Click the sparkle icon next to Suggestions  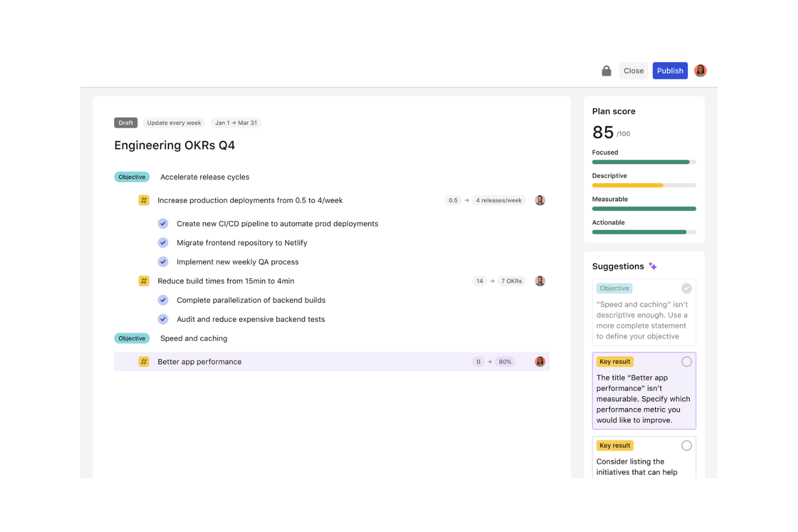tap(653, 266)
